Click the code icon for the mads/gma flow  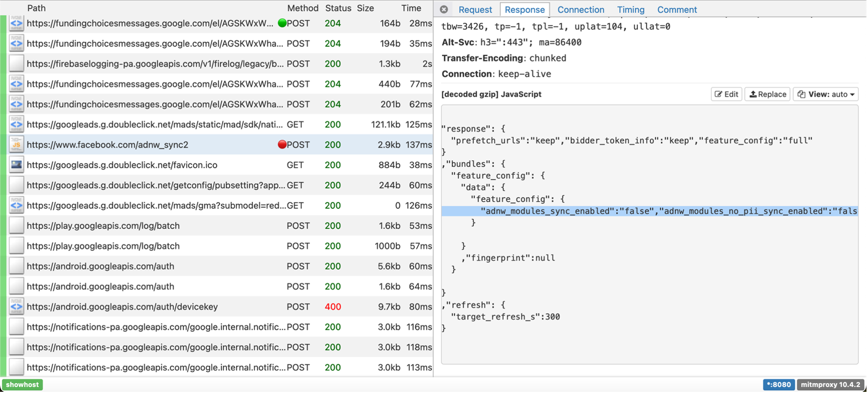[17, 206]
